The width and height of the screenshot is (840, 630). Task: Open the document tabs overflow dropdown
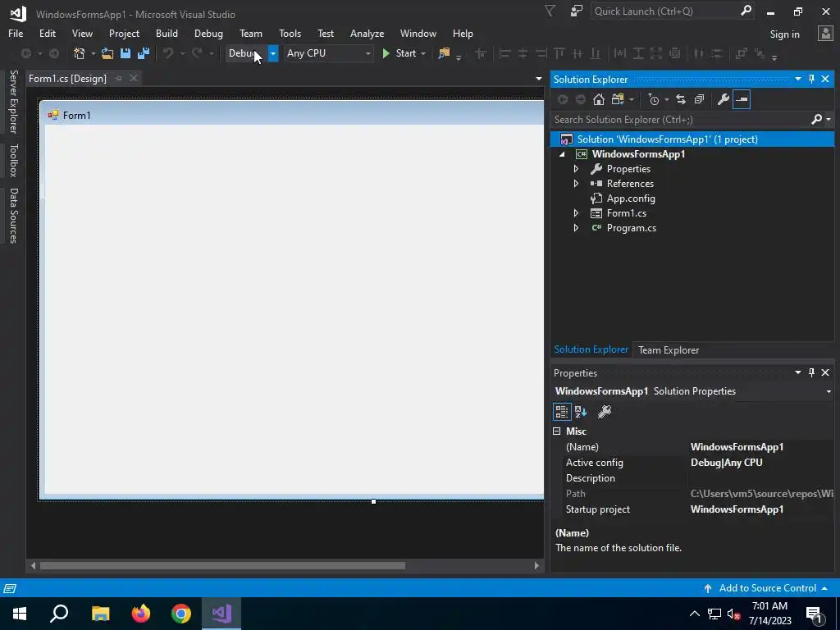538,79
